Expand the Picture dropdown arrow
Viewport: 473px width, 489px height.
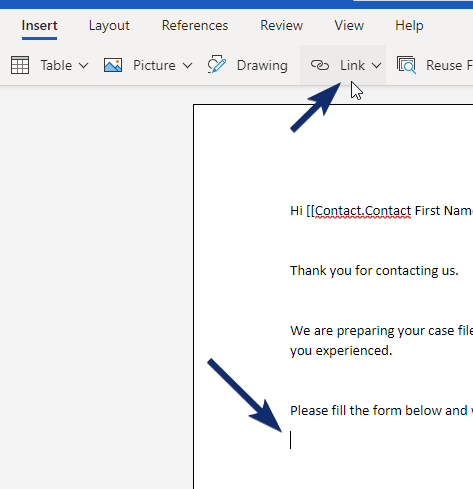tap(188, 65)
